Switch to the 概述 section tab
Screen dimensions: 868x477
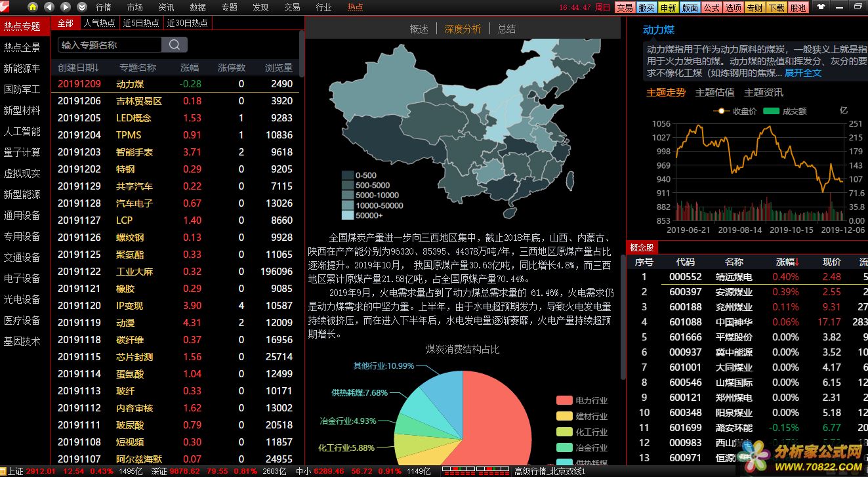tap(419, 29)
